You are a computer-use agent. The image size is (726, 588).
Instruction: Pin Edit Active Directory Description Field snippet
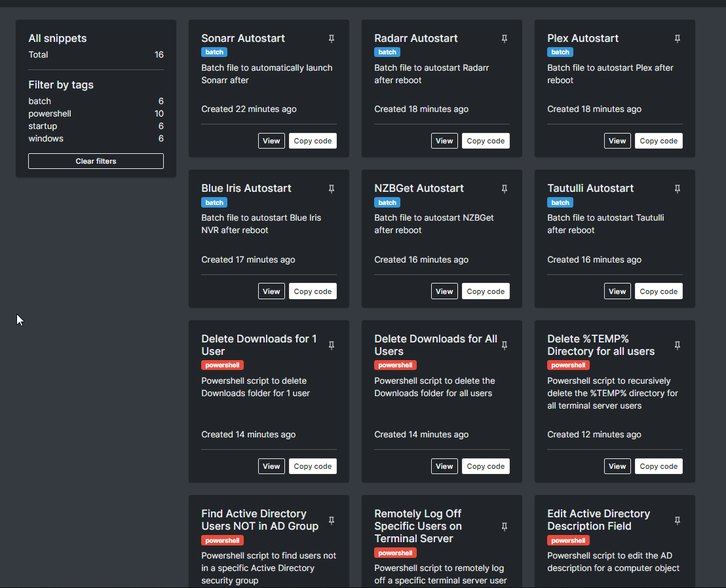678,521
